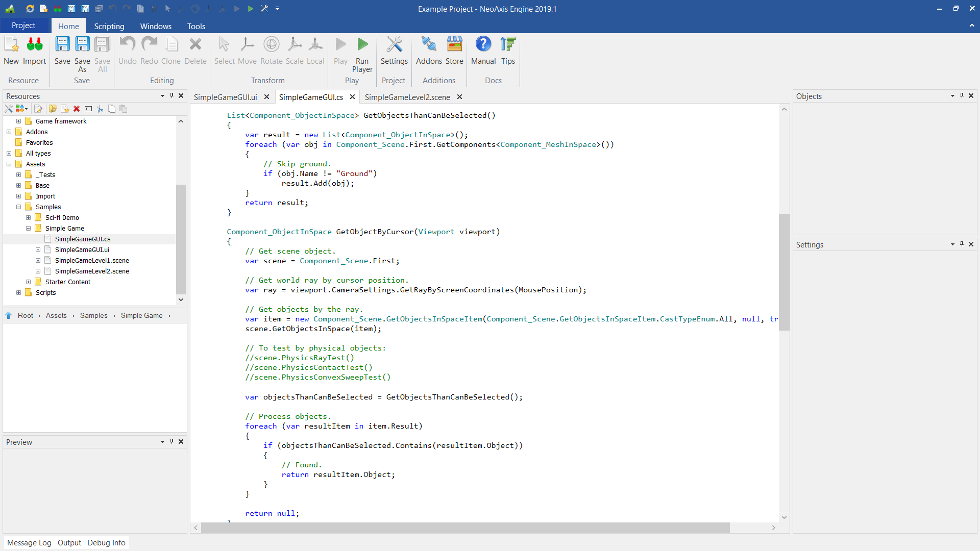Click the New resource icon
The height and width of the screenshot is (551, 980).
coord(11,45)
